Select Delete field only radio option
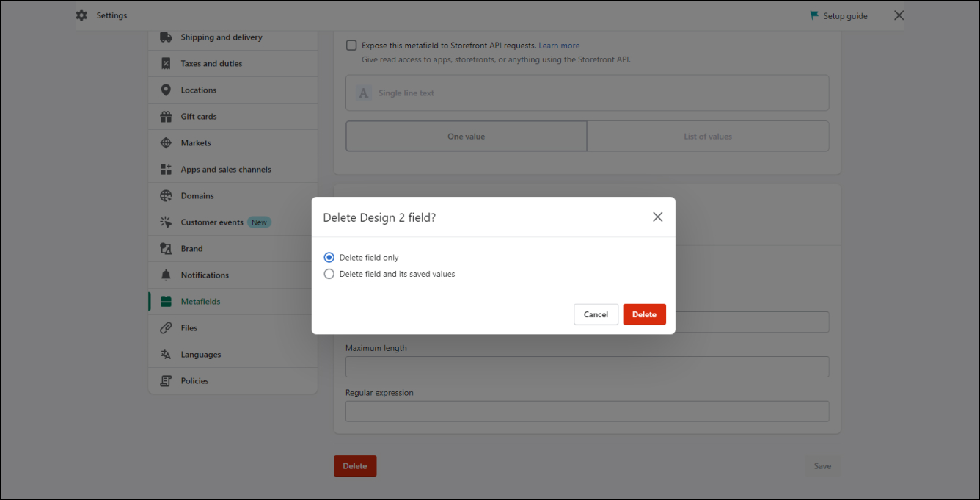 [329, 258]
